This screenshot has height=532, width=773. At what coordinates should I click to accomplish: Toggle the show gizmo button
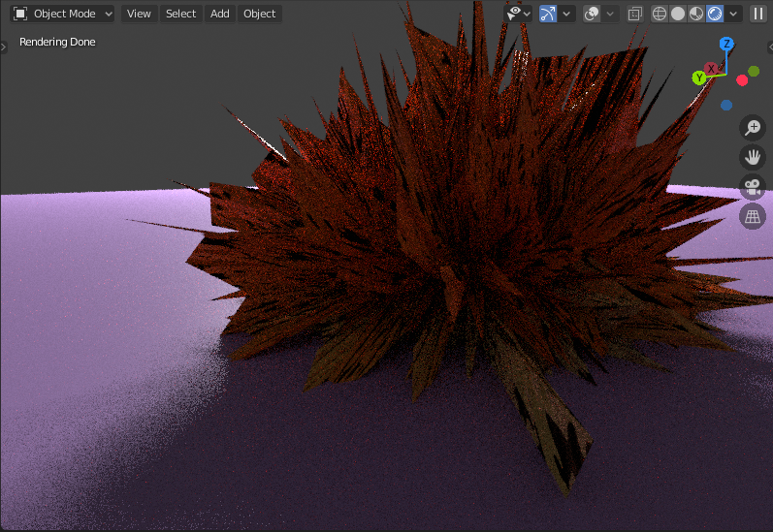pyautogui.click(x=548, y=14)
